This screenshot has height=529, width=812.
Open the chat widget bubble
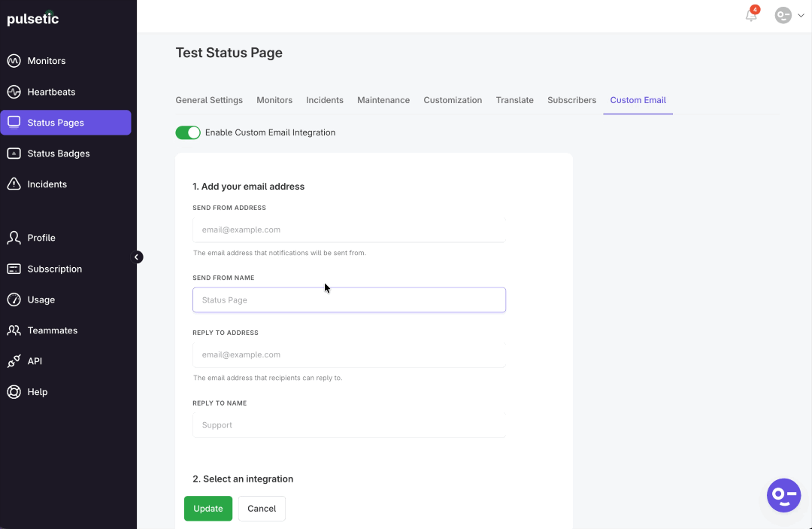(783, 495)
